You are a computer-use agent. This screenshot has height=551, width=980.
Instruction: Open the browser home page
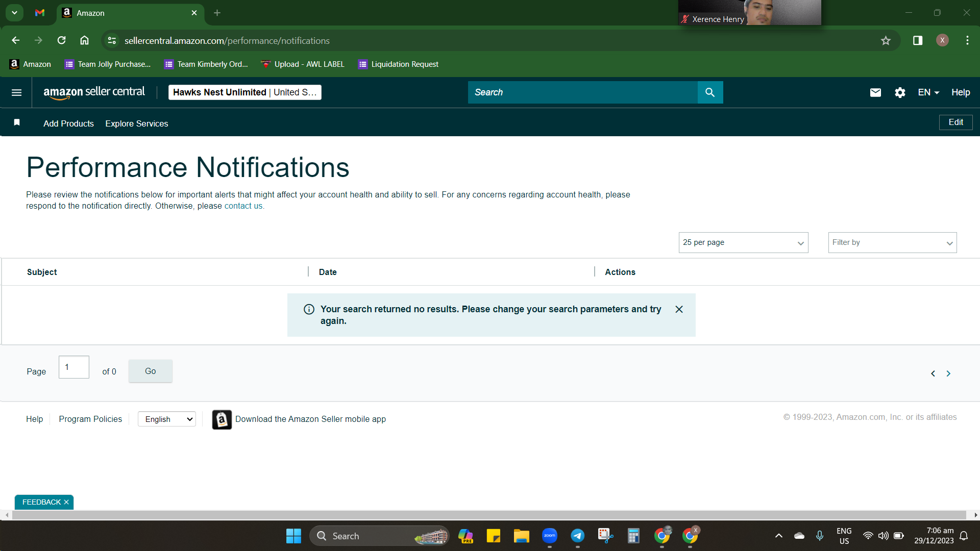(x=84, y=40)
